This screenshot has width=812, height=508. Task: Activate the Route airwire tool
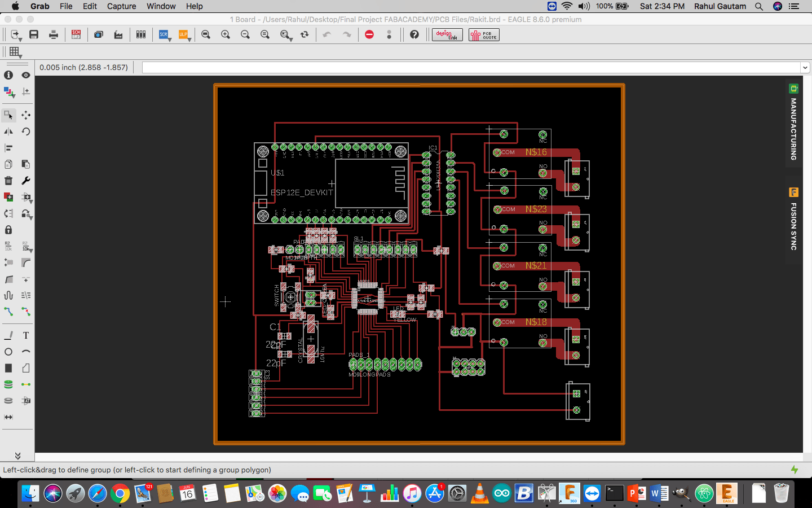point(8,312)
